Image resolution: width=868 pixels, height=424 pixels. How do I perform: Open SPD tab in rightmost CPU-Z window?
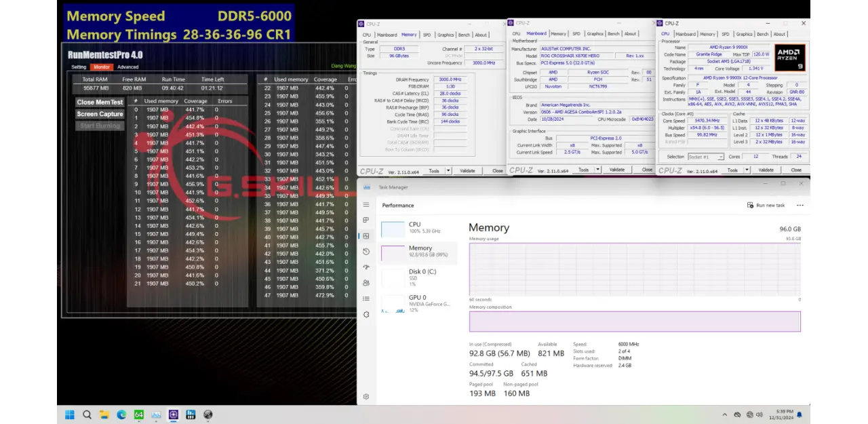pyautogui.click(x=725, y=34)
